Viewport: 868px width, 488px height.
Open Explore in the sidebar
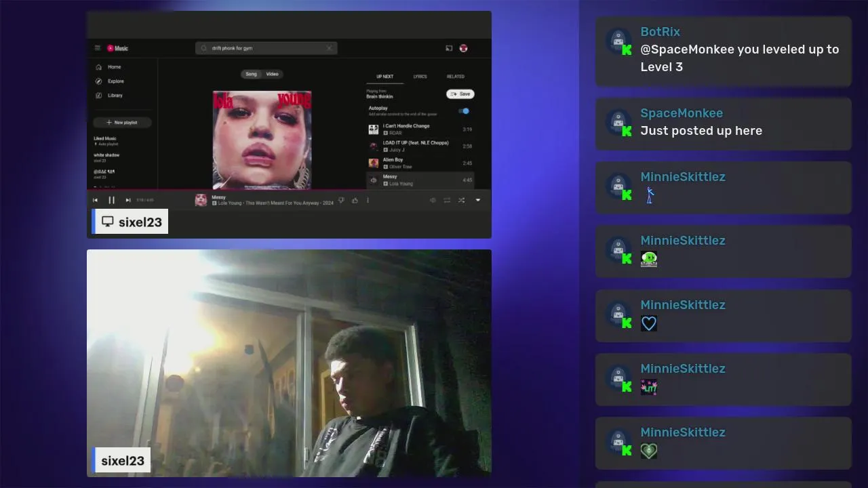(x=110, y=81)
